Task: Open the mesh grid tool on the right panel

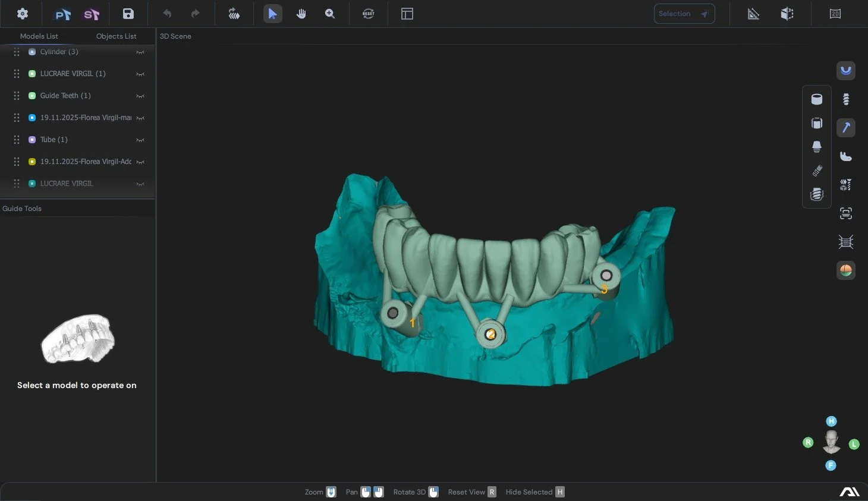Action: 845,241
